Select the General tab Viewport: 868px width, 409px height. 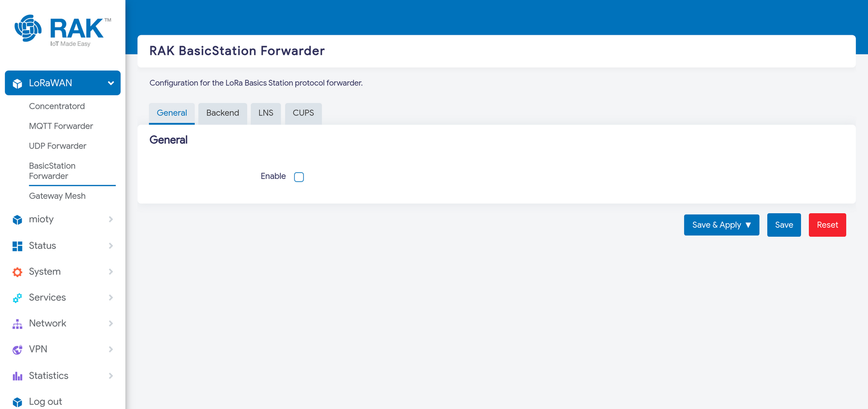coord(172,113)
